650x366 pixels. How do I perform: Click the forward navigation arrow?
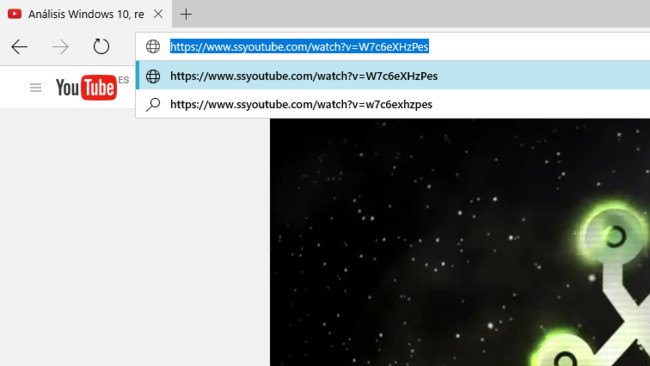point(61,47)
